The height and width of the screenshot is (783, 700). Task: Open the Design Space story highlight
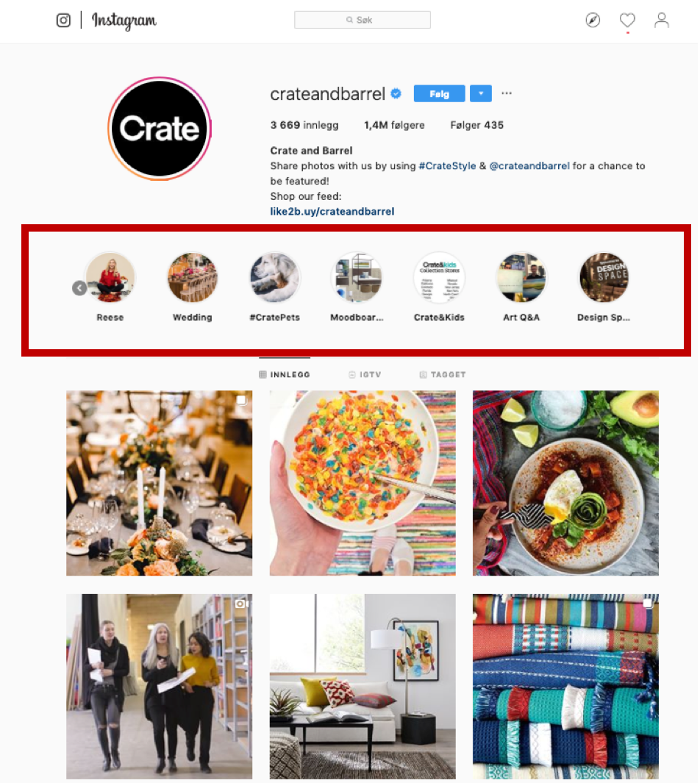(x=604, y=278)
